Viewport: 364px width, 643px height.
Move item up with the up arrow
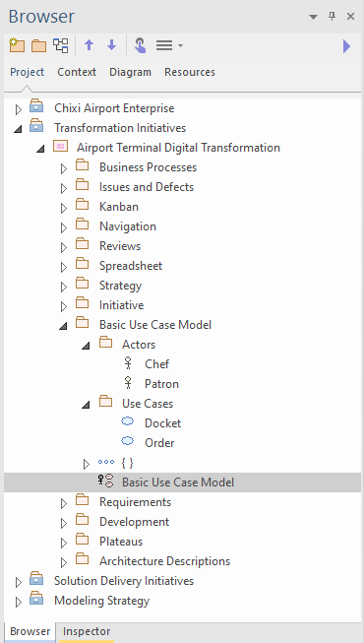pyautogui.click(x=89, y=45)
